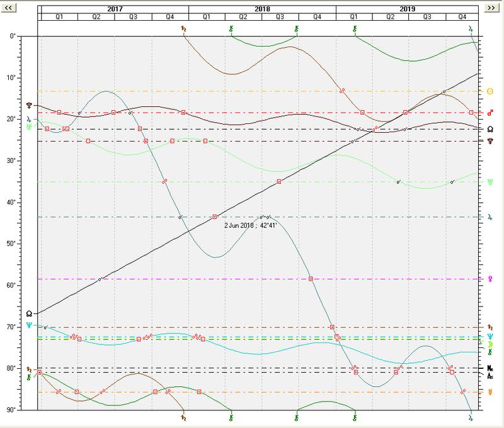Image resolution: width=504 pixels, height=428 pixels.
Task: Click Saturn glyph at left near 80°
Action: pos(29,369)
